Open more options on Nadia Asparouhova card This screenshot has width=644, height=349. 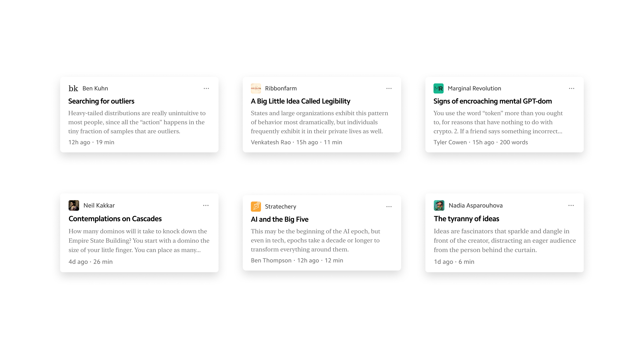point(571,205)
